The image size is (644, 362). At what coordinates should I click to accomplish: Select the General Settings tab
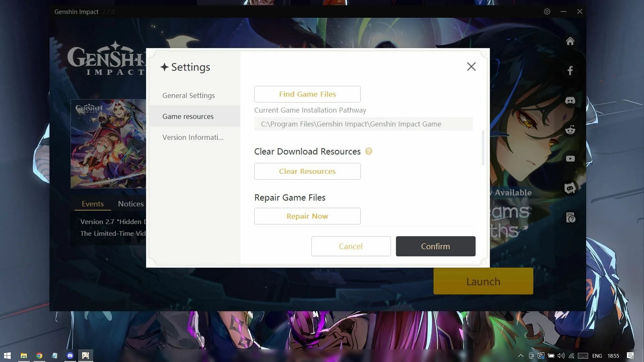pos(188,95)
